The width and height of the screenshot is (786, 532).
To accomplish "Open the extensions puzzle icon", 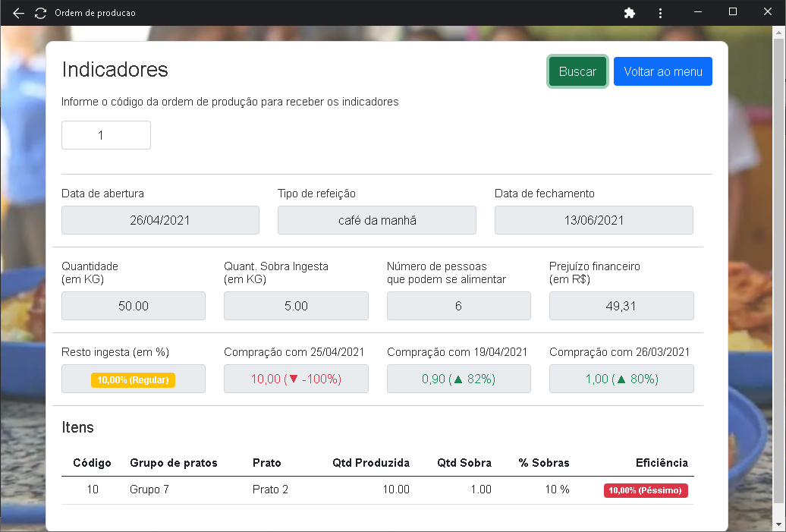I will pos(629,13).
